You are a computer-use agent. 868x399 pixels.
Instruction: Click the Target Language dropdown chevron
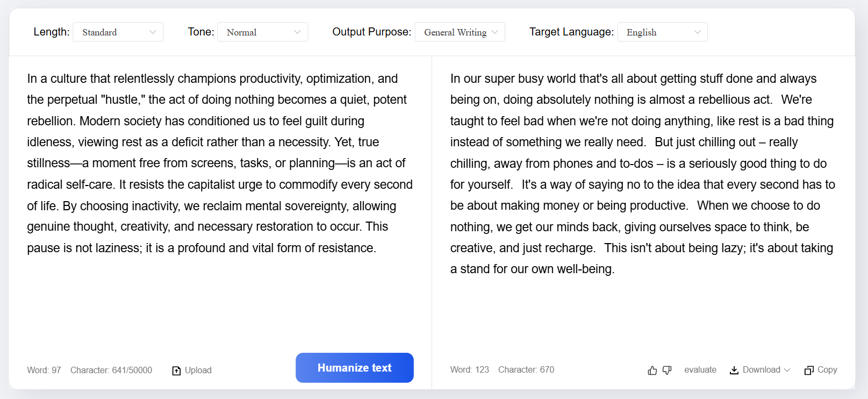[x=697, y=32]
